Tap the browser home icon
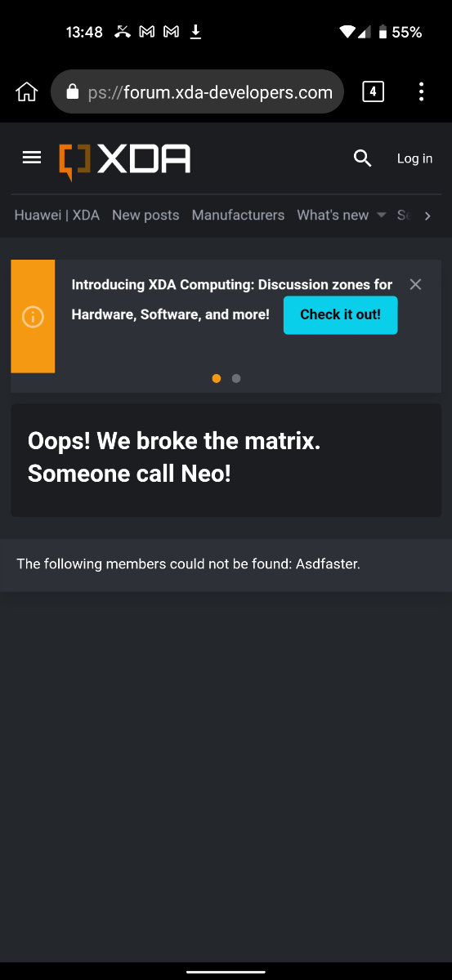This screenshot has width=452, height=980. click(26, 91)
